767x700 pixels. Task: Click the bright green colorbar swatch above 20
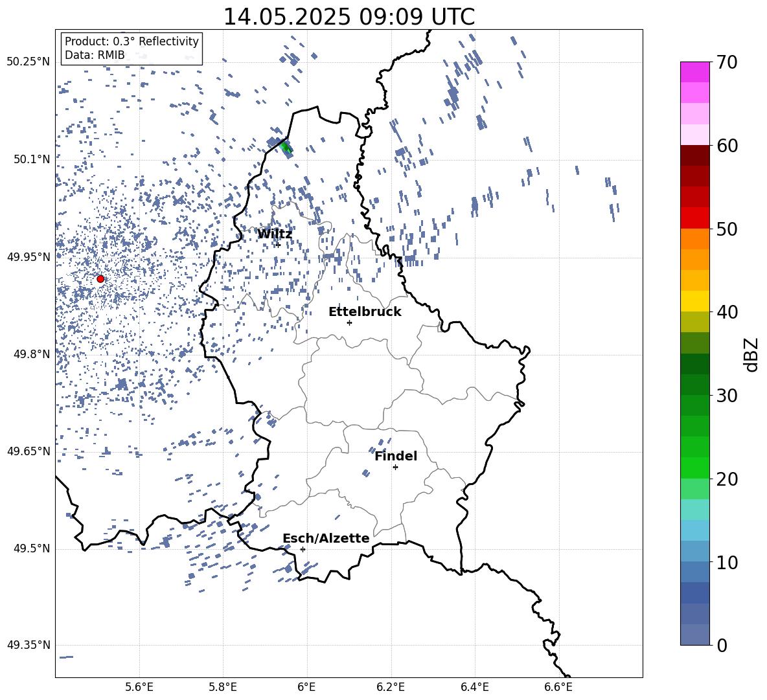695,468
